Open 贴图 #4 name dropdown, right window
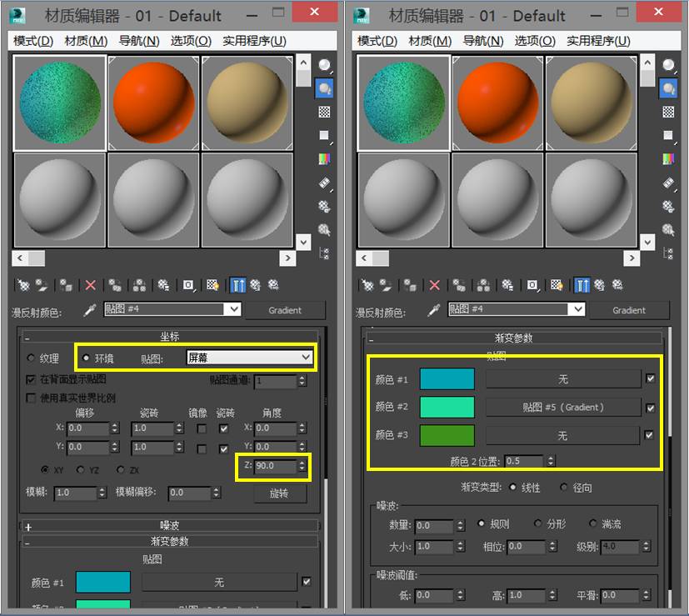The width and height of the screenshot is (689, 616). 577,309
